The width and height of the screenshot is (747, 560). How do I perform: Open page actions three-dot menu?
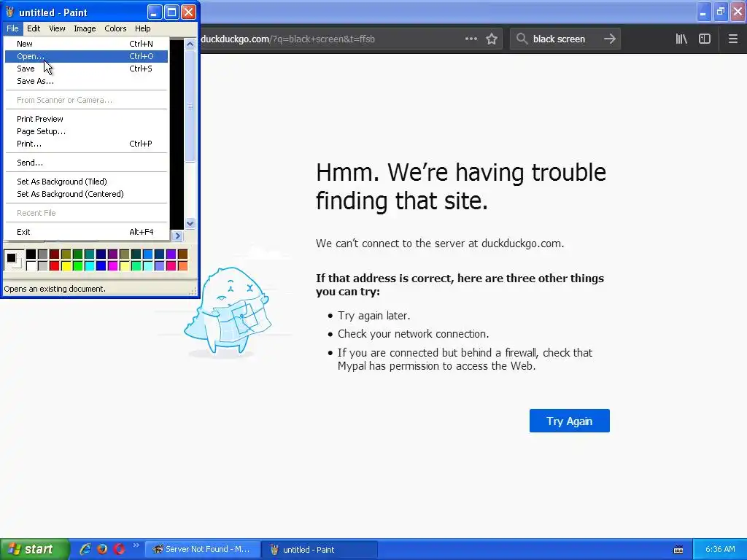(x=471, y=39)
